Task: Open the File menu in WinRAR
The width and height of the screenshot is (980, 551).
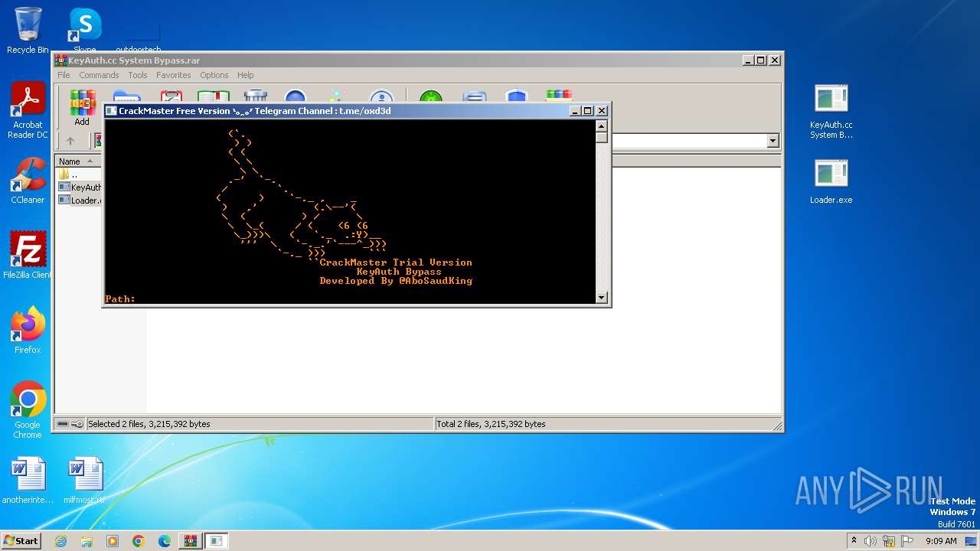Action: point(64,75)
